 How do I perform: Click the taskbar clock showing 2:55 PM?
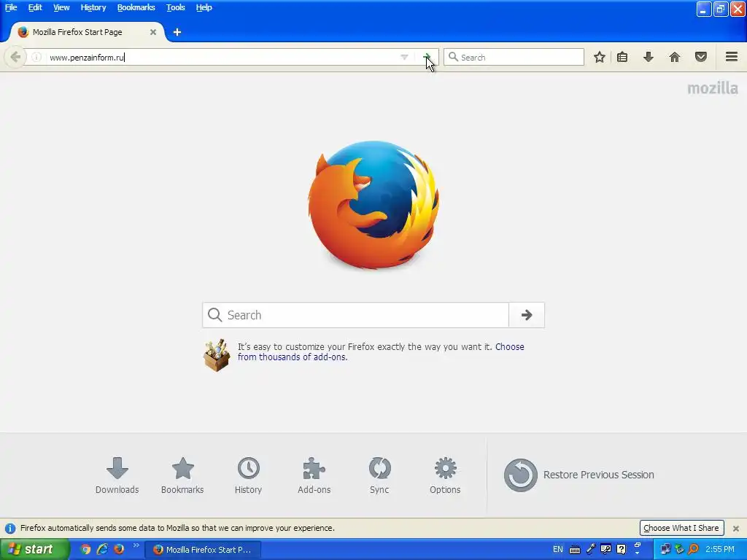point(720,549)
